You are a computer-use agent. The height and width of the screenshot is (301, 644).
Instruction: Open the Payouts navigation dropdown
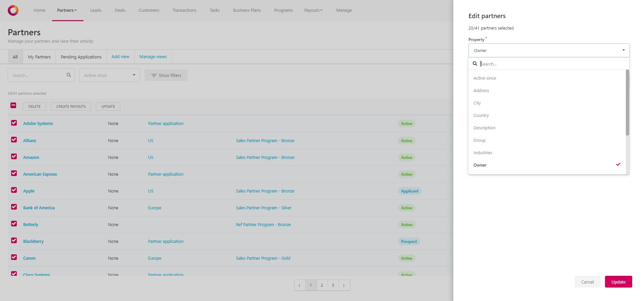(x=313, y=10)
